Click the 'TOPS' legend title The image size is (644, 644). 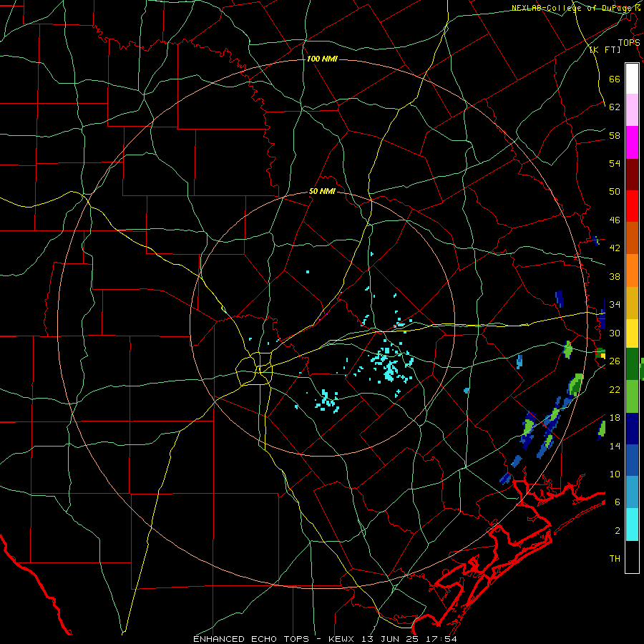click(x=629, y=43)
